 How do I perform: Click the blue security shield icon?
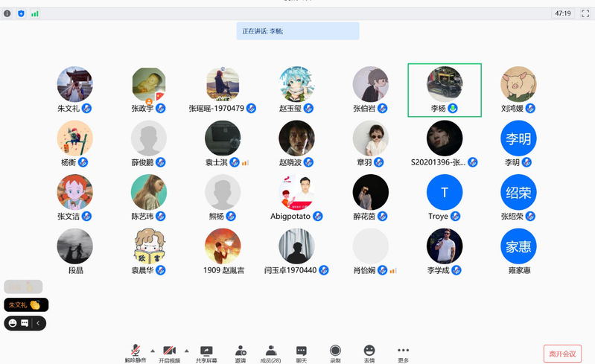coord(21,13)
